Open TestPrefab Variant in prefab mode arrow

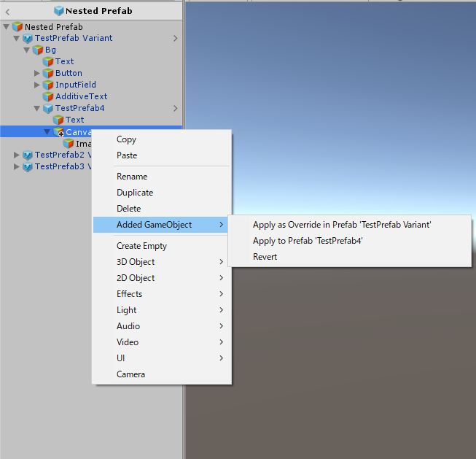tap(176, 38)
